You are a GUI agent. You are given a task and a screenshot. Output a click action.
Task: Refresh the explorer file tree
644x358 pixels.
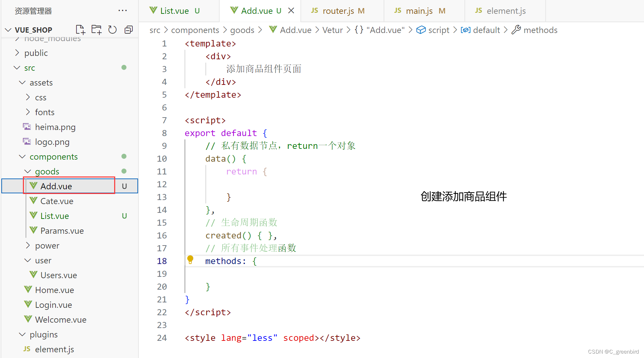tap(112, 30)
